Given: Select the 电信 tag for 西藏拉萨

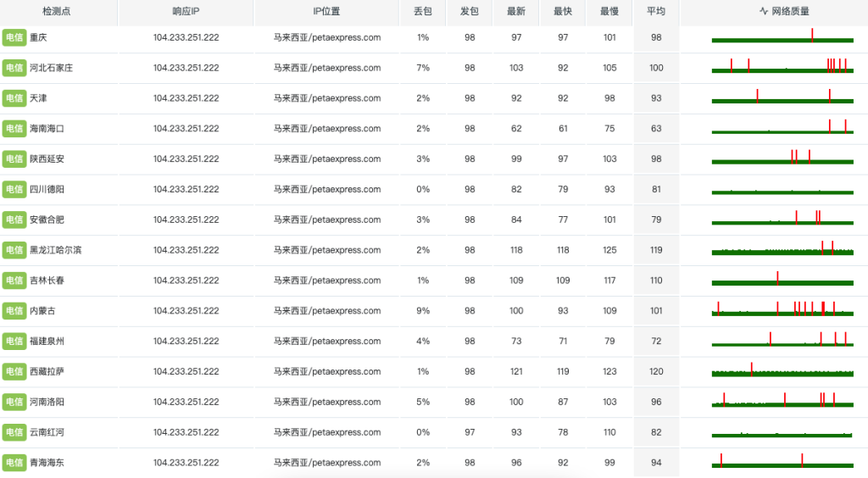Looking at the screenshot, I should [14, 372].
